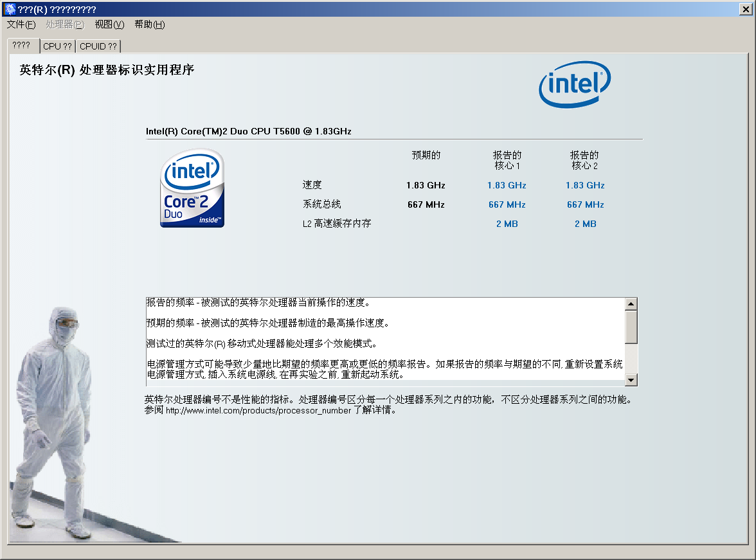Viewport: 756px width, 560px height.
Task: Switch to the CPU ?? tab
Action: click(x=57, y=46)
